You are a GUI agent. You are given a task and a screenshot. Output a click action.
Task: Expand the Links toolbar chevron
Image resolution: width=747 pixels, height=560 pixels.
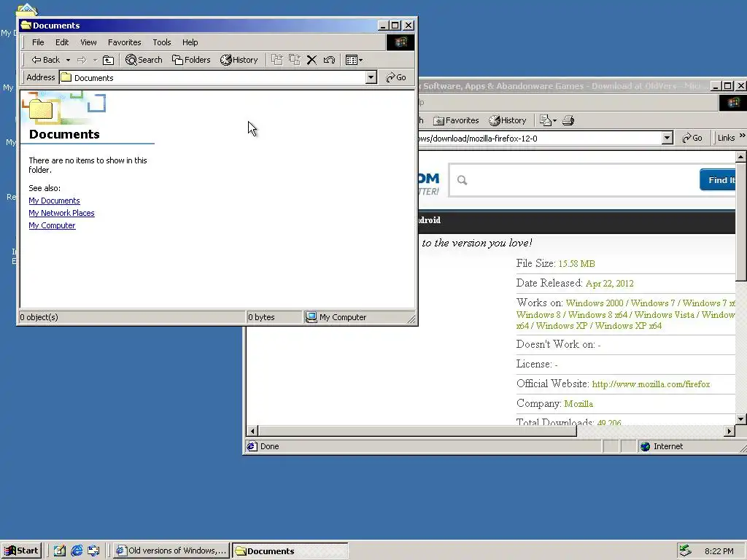pyautogui.click(x=742, y=136)
